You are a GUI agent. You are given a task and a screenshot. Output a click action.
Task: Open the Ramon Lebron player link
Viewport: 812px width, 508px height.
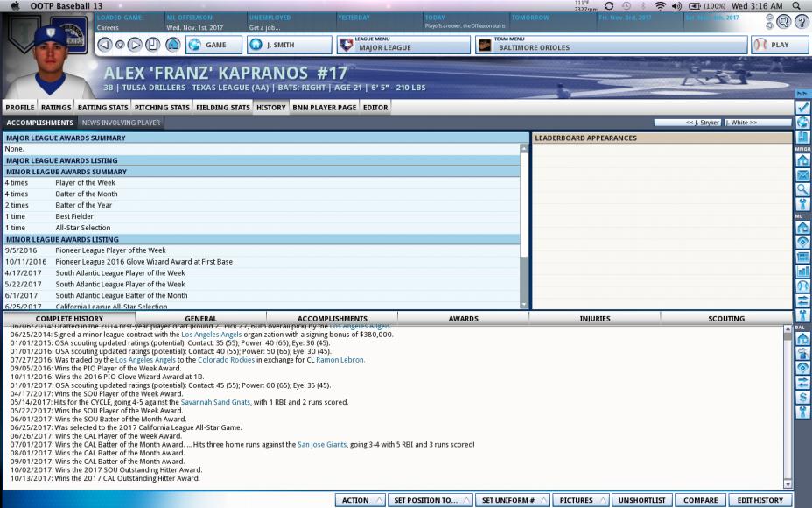coord(340,360)
